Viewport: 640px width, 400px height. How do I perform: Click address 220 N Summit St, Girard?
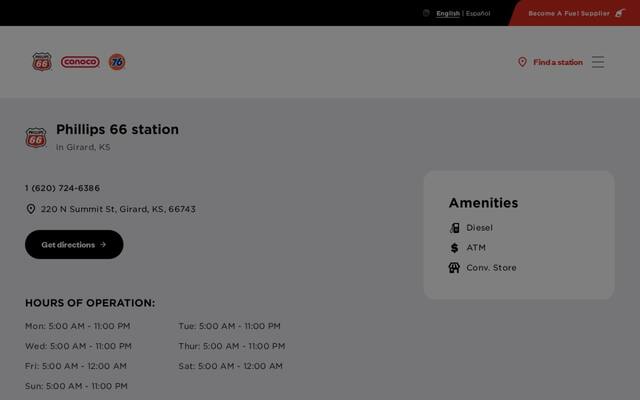click(x=118, y=209)
